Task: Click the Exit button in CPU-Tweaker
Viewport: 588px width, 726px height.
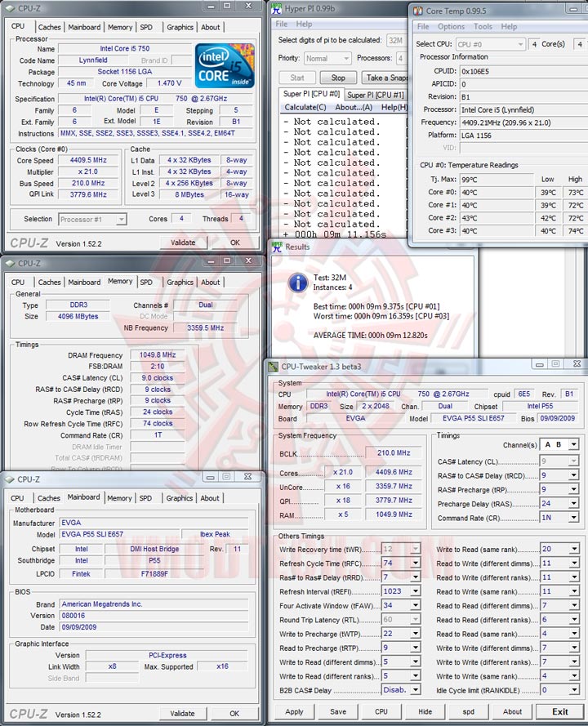Action: 559,712
